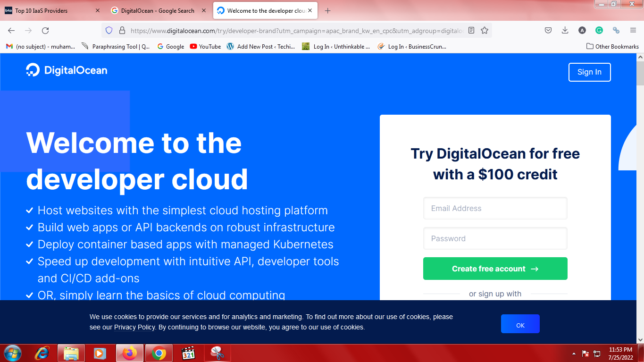Open 'Log In ‹ Unthinkable' bookmark
The width and height of the screenshot is (644, 362).
pyautogui.click(x=336, y=46)
